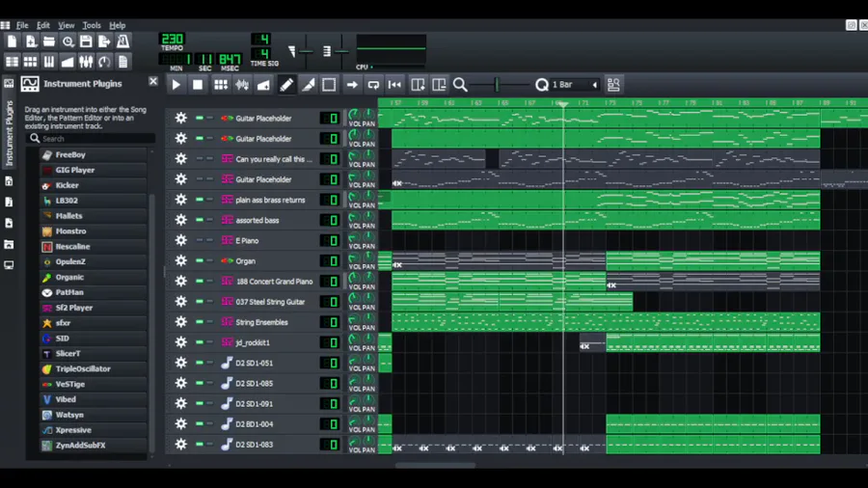Click the insert bar icon
The image size is (868, 488).
point(418,85)
